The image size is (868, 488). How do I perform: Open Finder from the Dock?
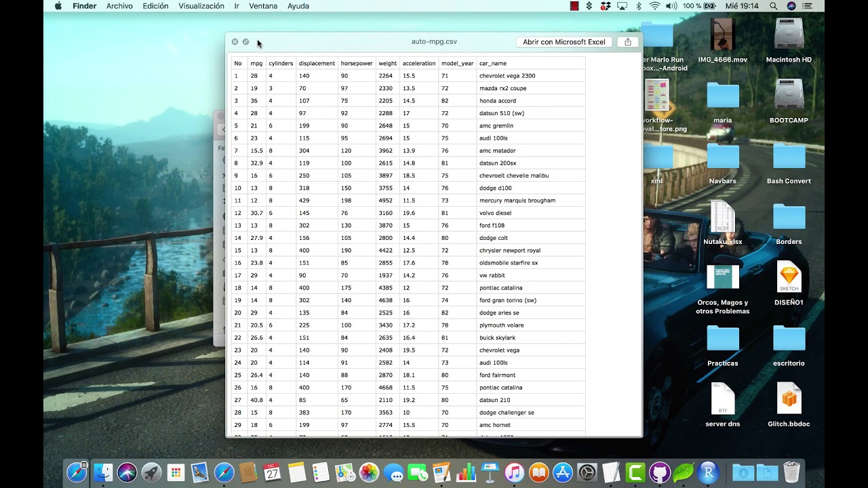point(102,472)
